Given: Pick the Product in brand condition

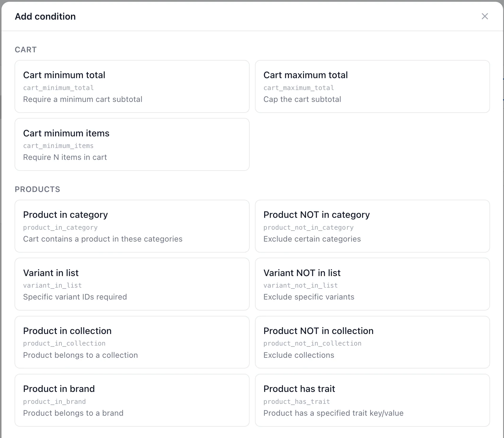Looking at the screenshot, I should [x=132, y=400].
